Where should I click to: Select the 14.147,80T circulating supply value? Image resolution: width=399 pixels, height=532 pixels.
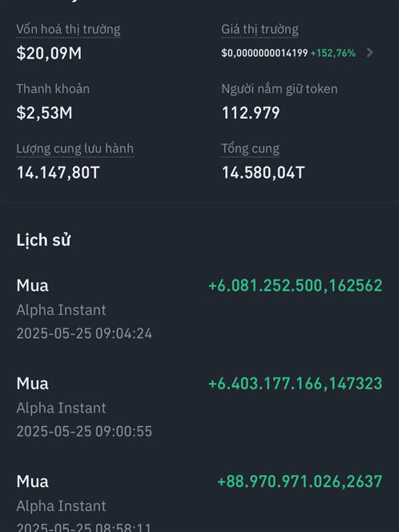point(58,172)
